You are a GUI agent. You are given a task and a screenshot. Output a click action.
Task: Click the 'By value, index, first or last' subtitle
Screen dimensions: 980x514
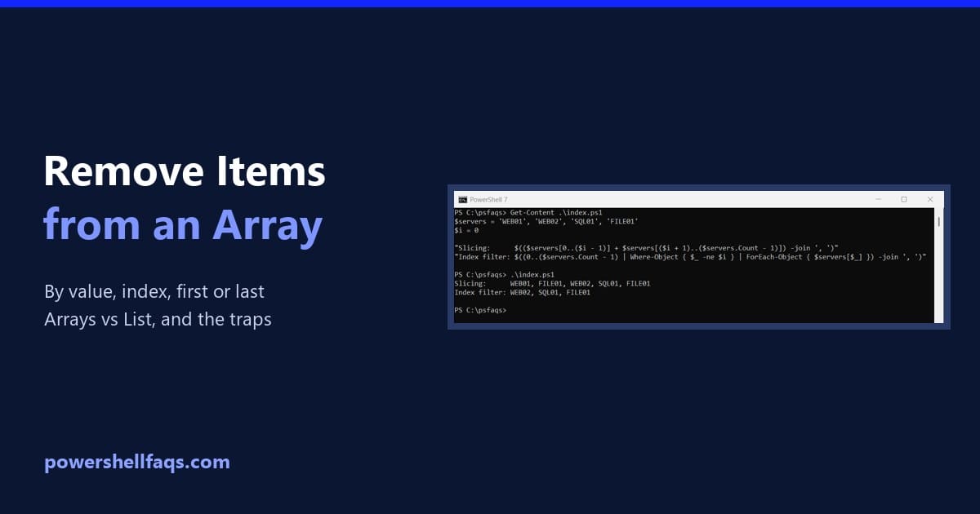click(x=154, y=292)
